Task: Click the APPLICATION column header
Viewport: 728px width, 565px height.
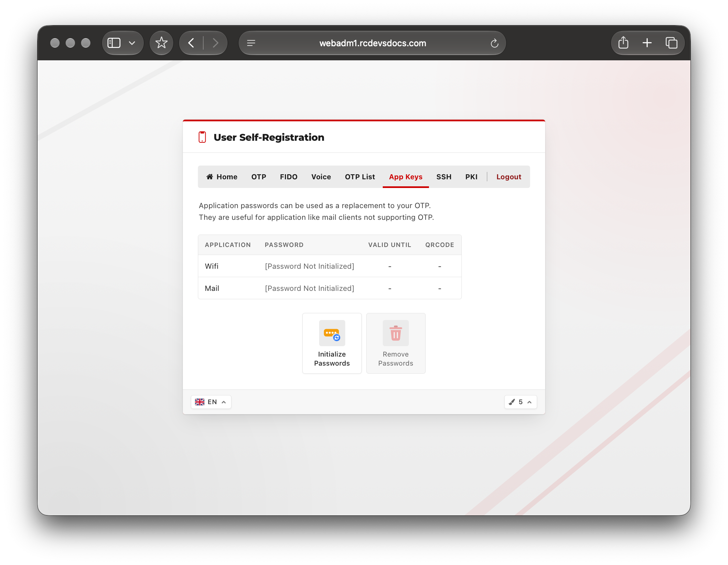Action: click(228, 245)
